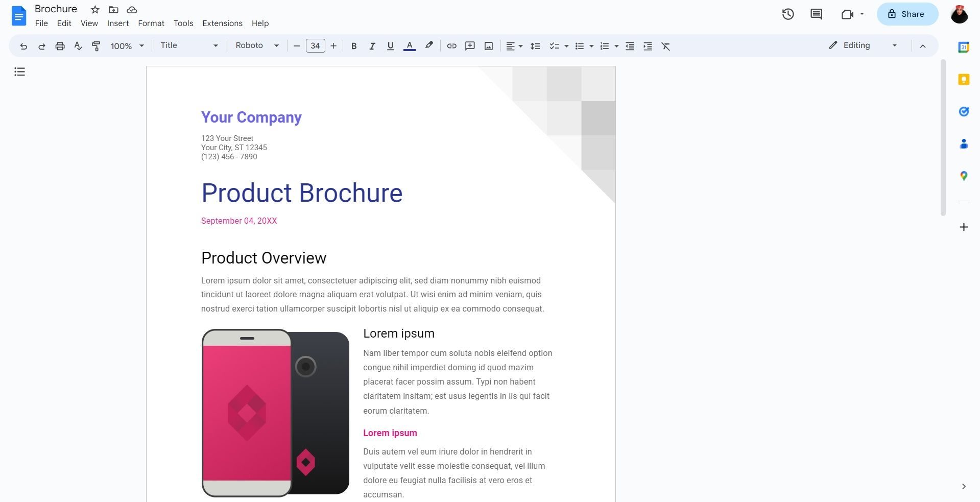980x502 pixels.
Task: Open the Editing mode dropdown
Action: (894, 45)
